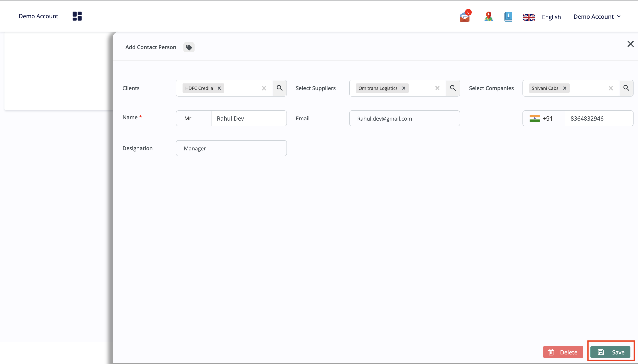
Task: Click the Select Companies search magnifier
Action: (626, 88)
